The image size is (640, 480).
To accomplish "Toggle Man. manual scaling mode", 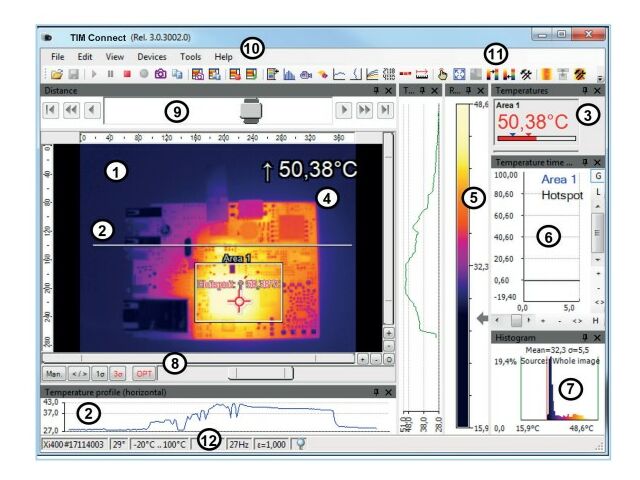I will pos(55,372).
